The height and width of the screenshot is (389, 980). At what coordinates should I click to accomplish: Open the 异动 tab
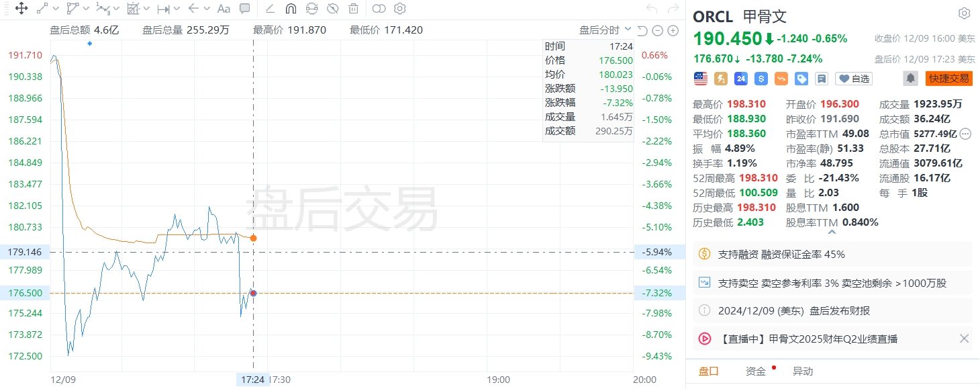(803, 372)
